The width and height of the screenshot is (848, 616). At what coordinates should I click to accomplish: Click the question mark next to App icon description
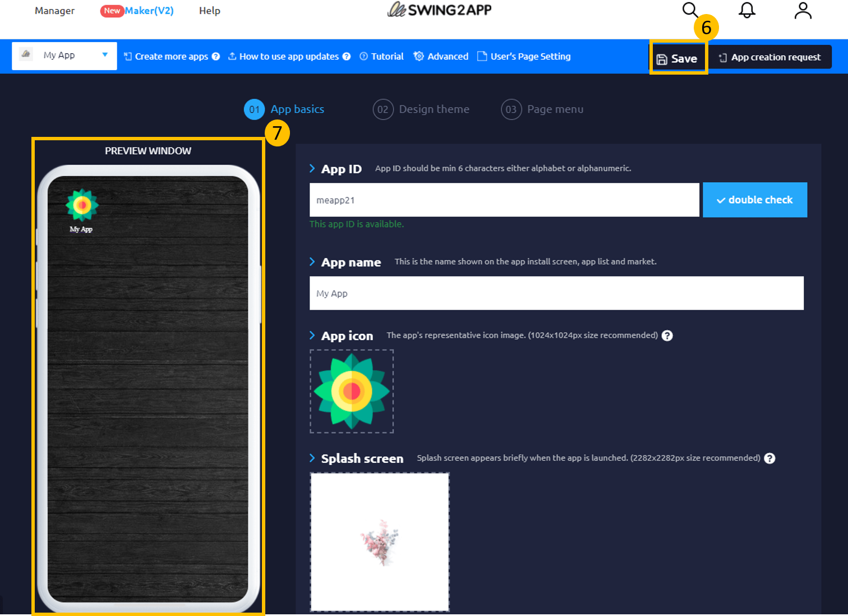pyautogui.click(x=667, y=335)
